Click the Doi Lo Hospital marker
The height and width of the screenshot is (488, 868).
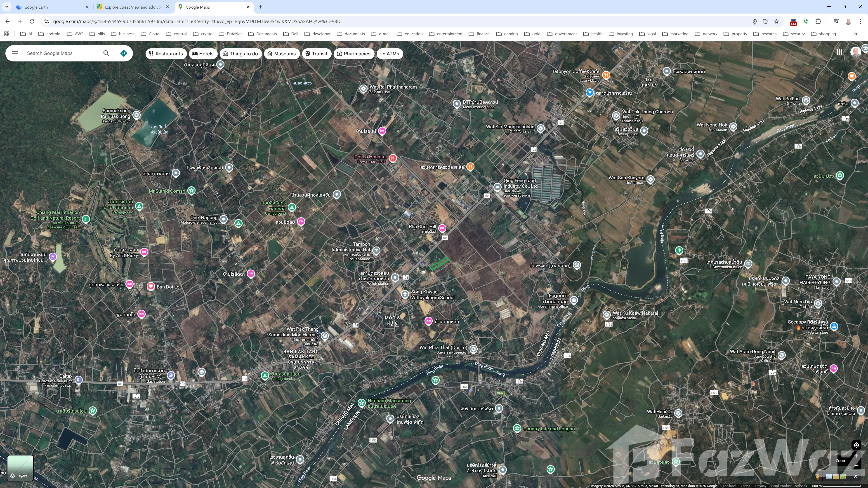pos(393,158)
